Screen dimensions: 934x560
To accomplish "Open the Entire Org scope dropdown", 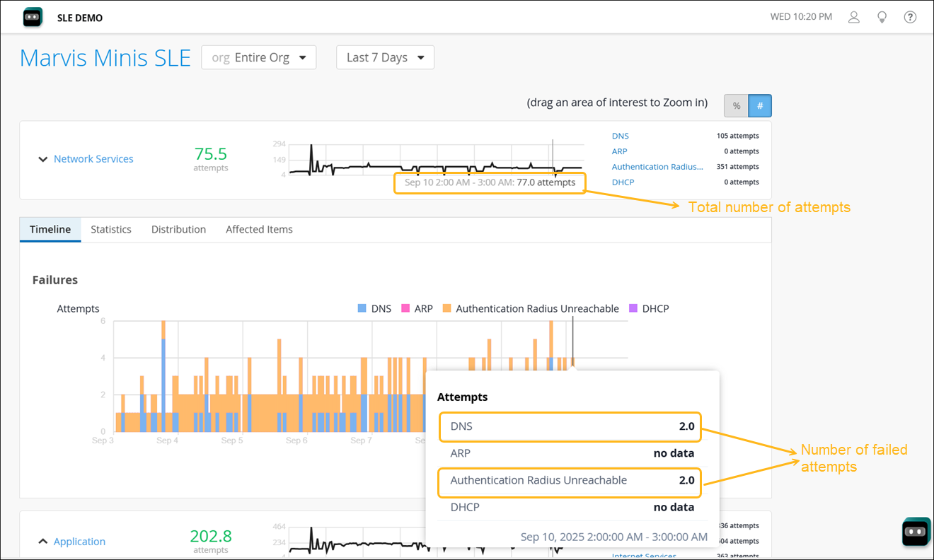I will (x=259, y=57).
